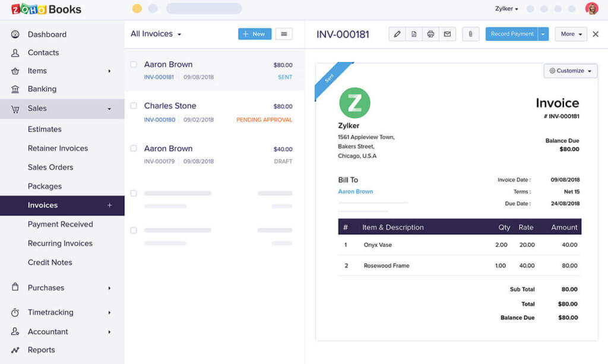
Task: Tick the checkbox for draft invoice INV-000179
Action: coord(134,148)
